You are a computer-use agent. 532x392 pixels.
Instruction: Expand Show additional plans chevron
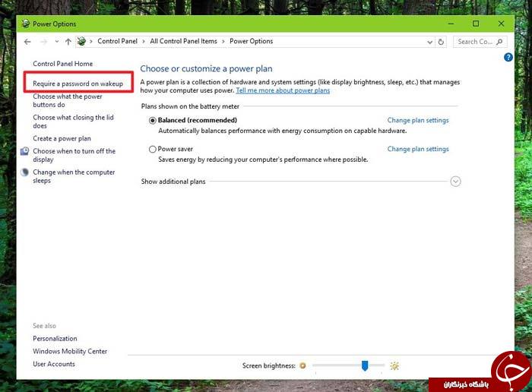[456, 182]
